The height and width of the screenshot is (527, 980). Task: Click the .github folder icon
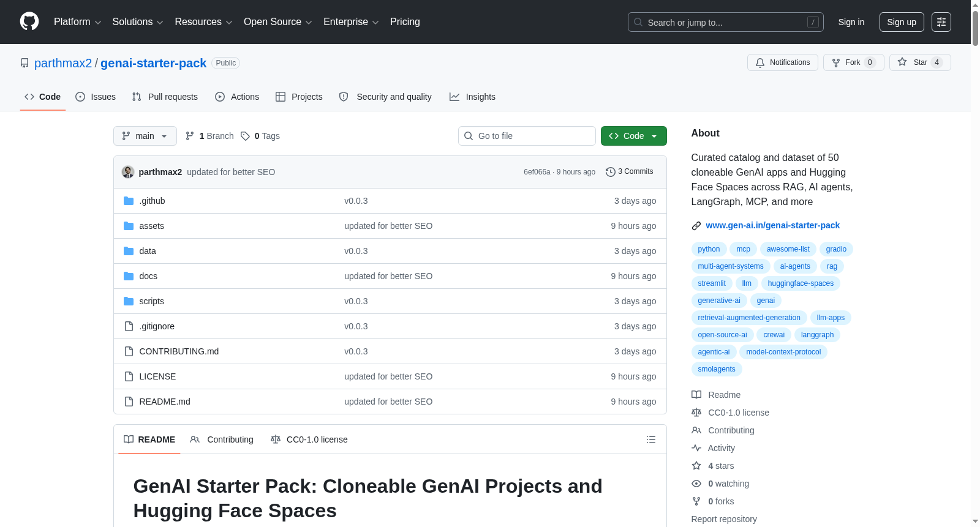pyautogui.click(x=129, y=201)
